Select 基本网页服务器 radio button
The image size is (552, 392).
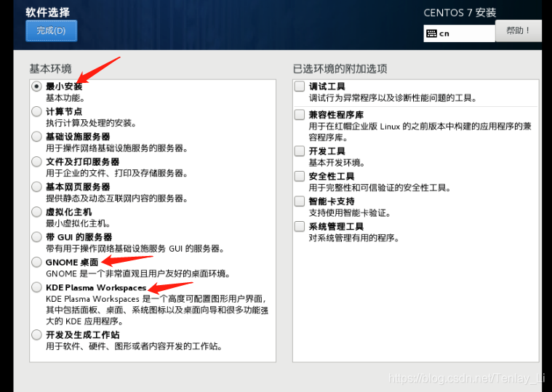pos(36,187)
